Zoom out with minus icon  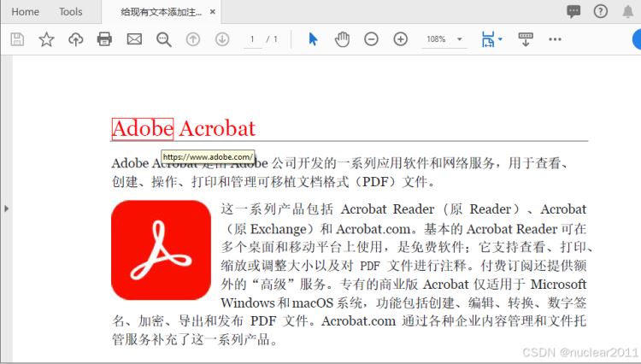(x=371, y=39)
